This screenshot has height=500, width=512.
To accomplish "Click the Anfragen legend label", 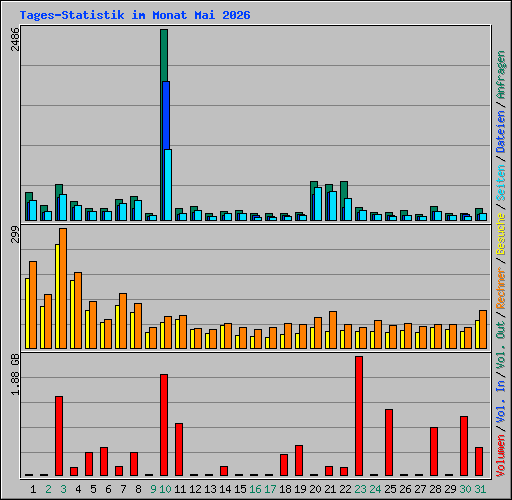I will 501,75.
